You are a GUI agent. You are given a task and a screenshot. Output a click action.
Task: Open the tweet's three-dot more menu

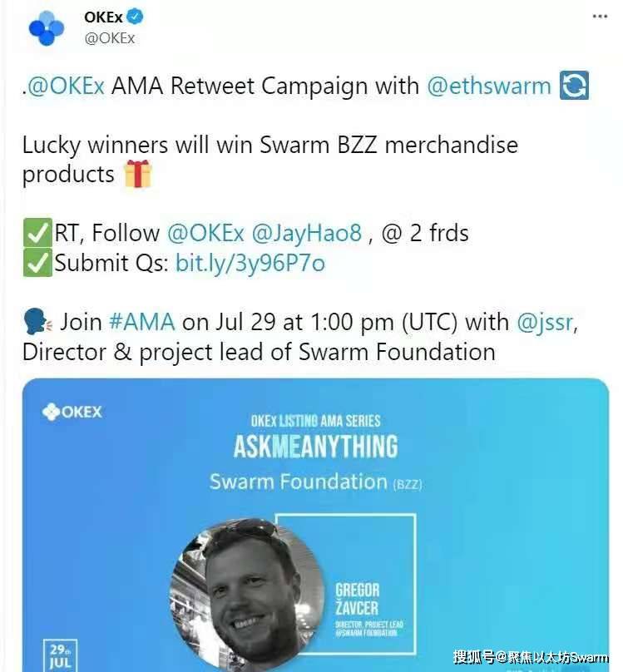click(600, 17)
